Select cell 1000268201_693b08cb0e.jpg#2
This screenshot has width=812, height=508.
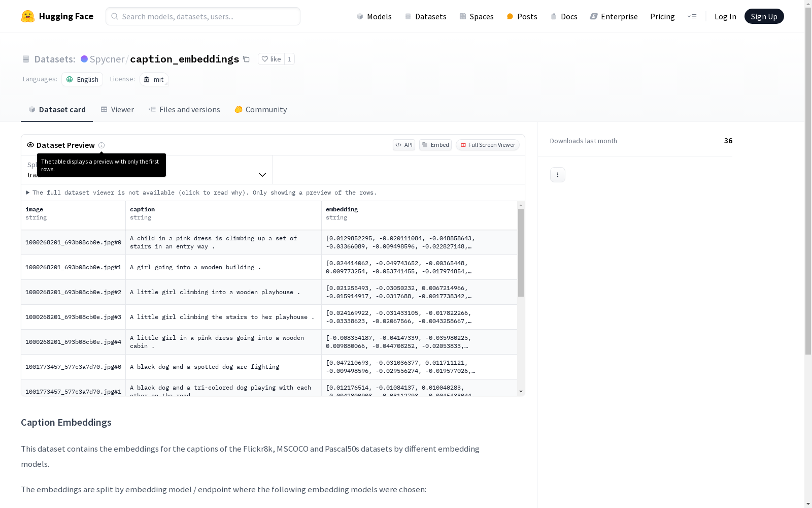[x=74, y=292]
